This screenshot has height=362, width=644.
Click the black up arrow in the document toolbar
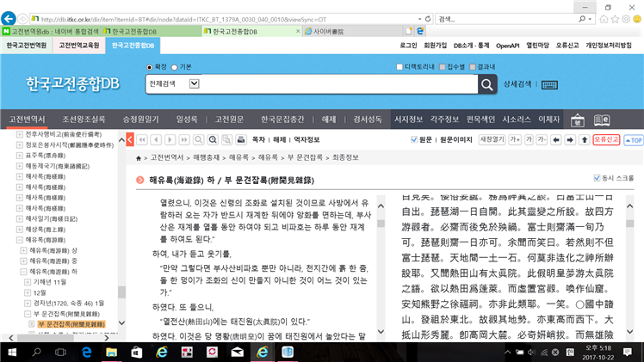(585, 140)
